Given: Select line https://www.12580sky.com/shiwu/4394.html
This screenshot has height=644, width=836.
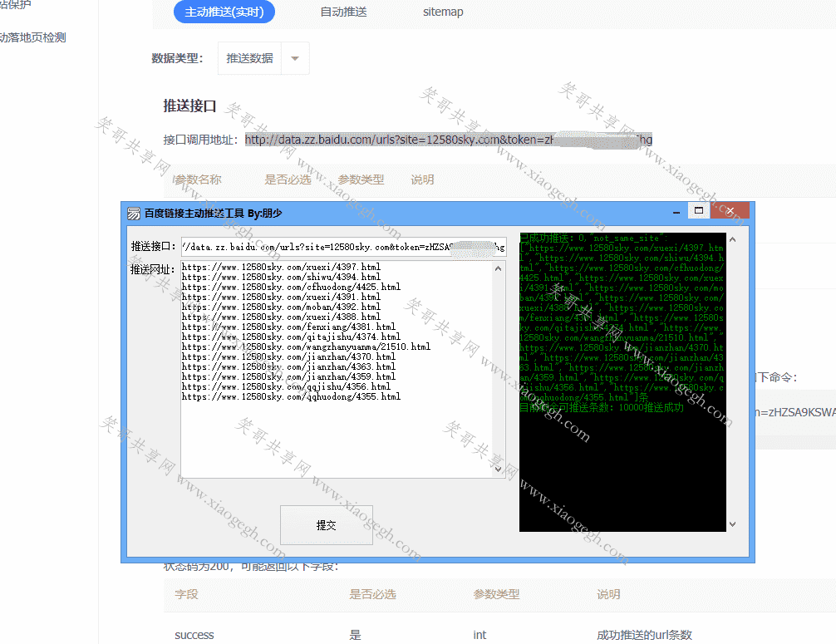Looking at the screenshot, I should (x=281, y=277).
